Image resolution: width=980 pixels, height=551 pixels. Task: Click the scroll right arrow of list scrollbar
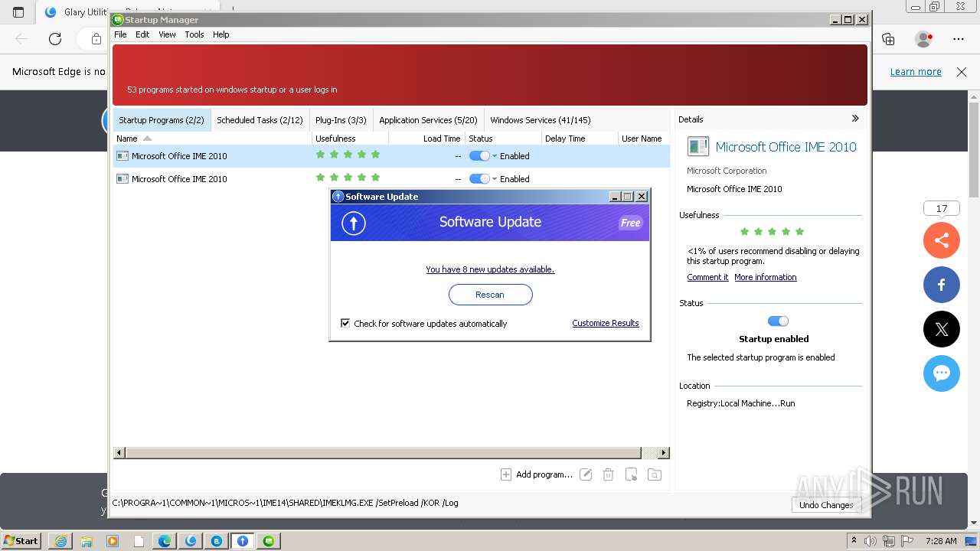(664, 452)
